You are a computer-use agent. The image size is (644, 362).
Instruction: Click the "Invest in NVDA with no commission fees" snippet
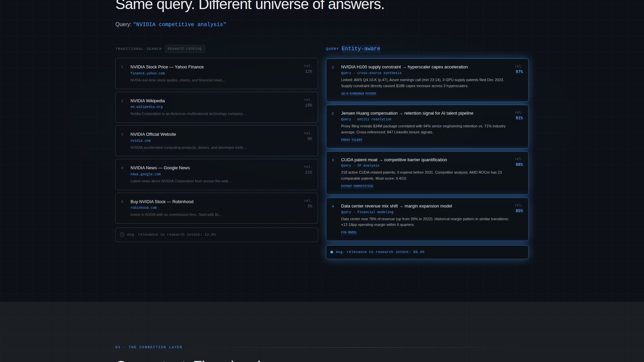pos(176,215)
